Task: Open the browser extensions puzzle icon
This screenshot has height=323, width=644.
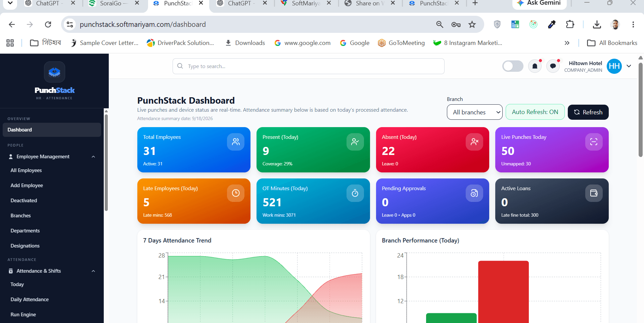Action: pos(570,24)
